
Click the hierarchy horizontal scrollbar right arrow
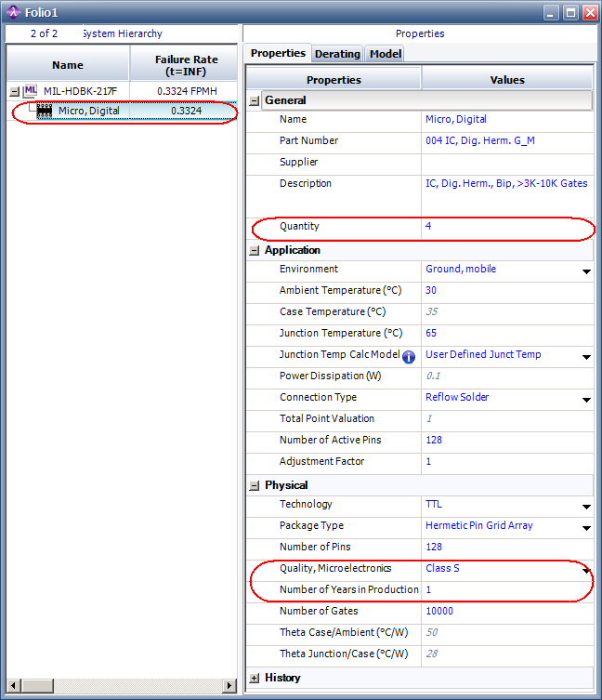click(x=230, y=686)
